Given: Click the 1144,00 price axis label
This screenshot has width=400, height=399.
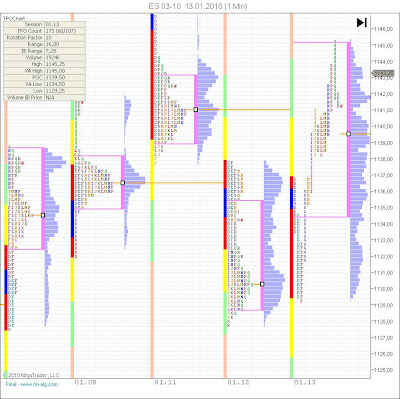Looking at the screenshot, I should 383,62.
